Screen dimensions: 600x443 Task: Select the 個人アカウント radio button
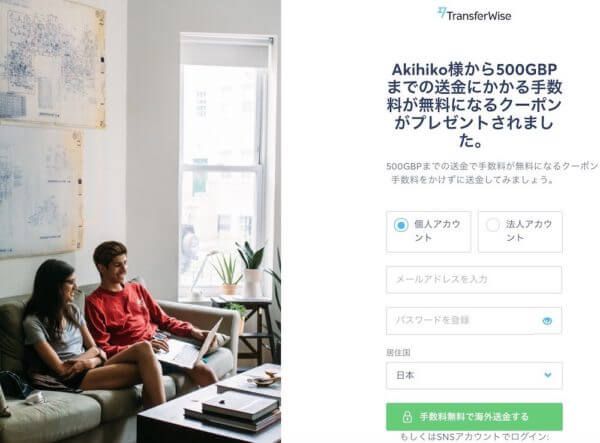point(401,225)
